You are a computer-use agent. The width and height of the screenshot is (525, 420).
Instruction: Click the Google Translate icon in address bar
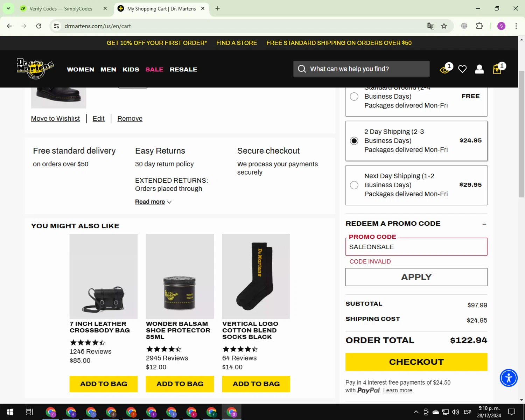(430, 26)
